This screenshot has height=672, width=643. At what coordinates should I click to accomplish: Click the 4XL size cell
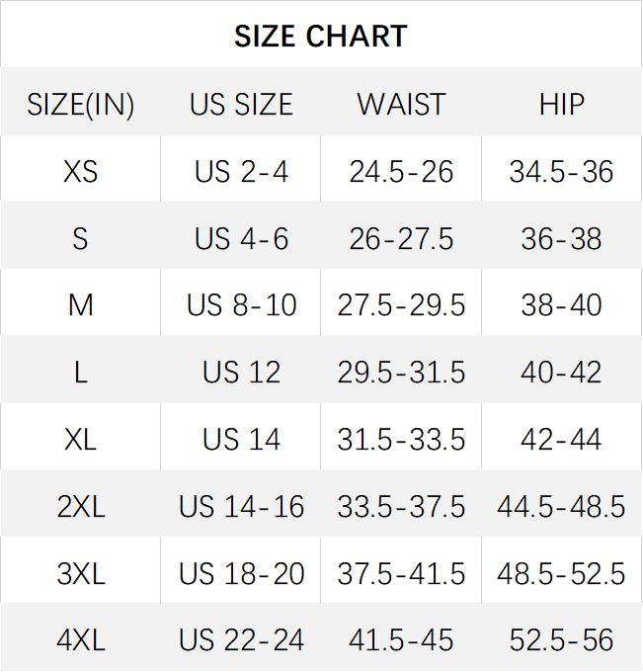[80, 640]
